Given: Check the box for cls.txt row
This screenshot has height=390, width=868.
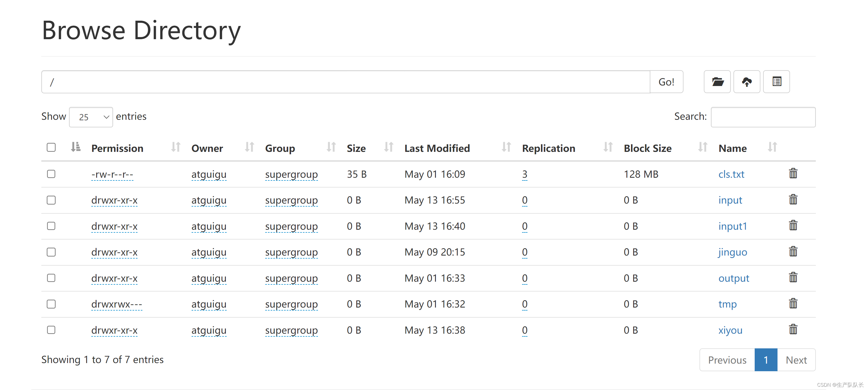Looking at the screenshot, I should click(x=51, y=174).
